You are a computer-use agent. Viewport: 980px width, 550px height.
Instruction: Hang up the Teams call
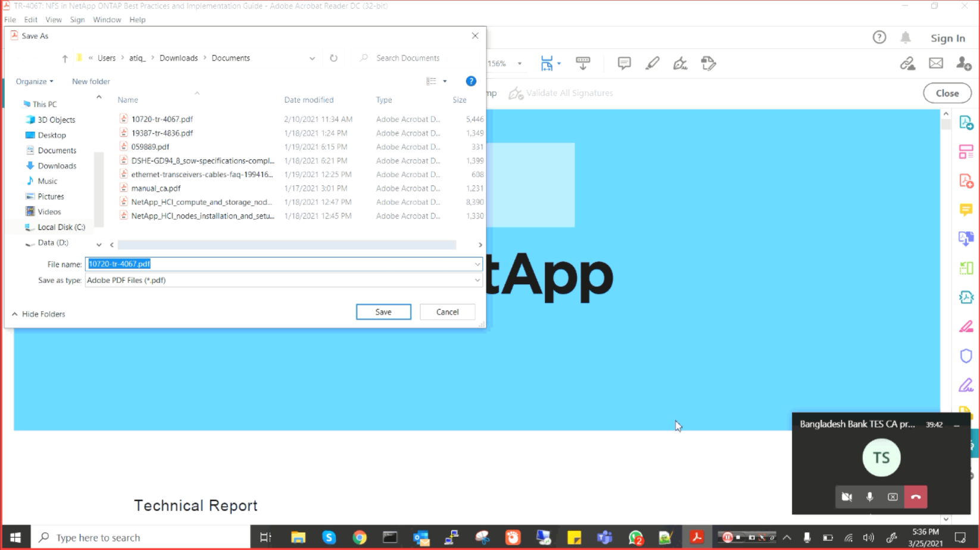(x=916, y=497)
